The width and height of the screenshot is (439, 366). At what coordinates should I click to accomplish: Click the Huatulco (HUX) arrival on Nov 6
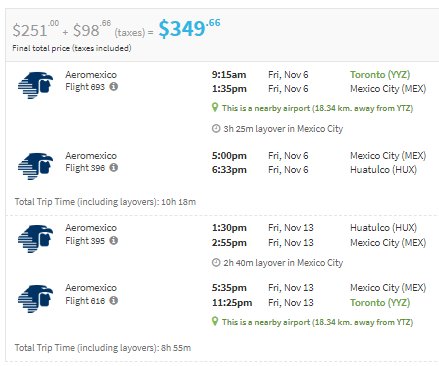pyautogui.click(x=383, y=170)
